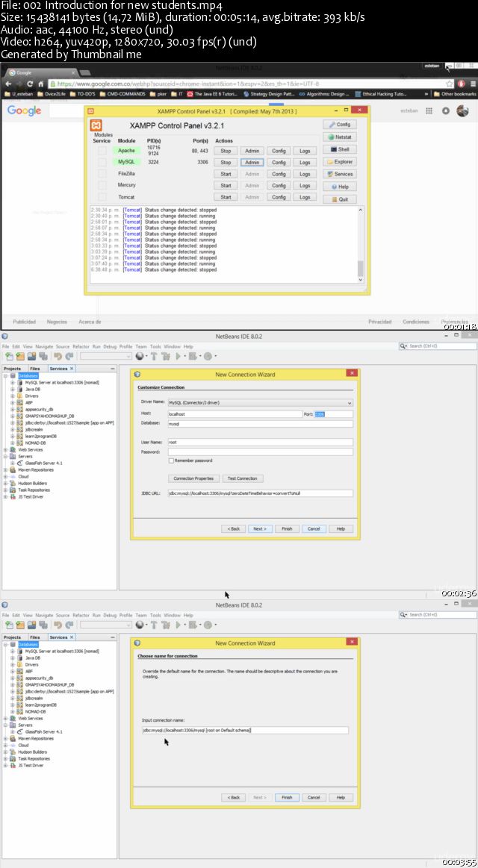Expand NOMAD-DB node beside Choose name wizard
This screenshot has height=868, width=478.
tap(12, 711)
